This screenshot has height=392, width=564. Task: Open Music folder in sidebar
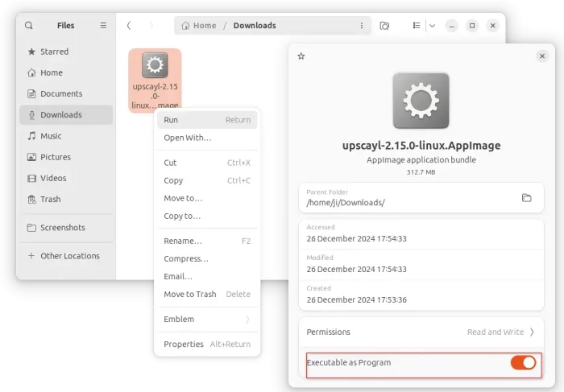[66, 136]
